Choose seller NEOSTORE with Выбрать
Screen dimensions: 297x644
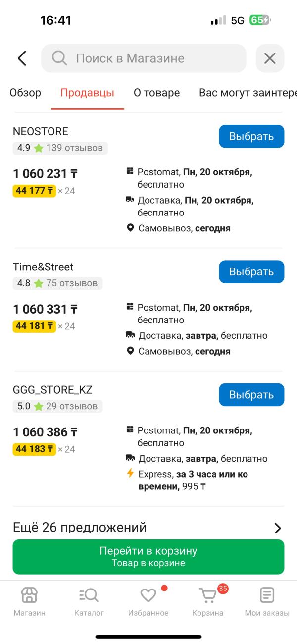tap(251, 136)
